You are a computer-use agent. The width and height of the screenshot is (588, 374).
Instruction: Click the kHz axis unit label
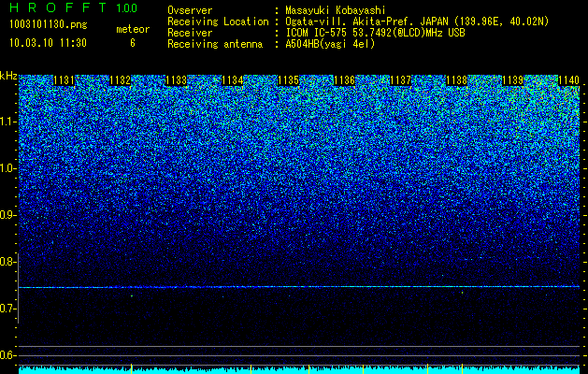[x=8, y=76]
